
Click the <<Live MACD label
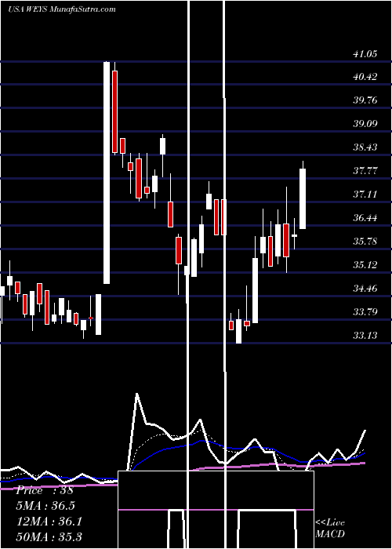click(330, 529)
